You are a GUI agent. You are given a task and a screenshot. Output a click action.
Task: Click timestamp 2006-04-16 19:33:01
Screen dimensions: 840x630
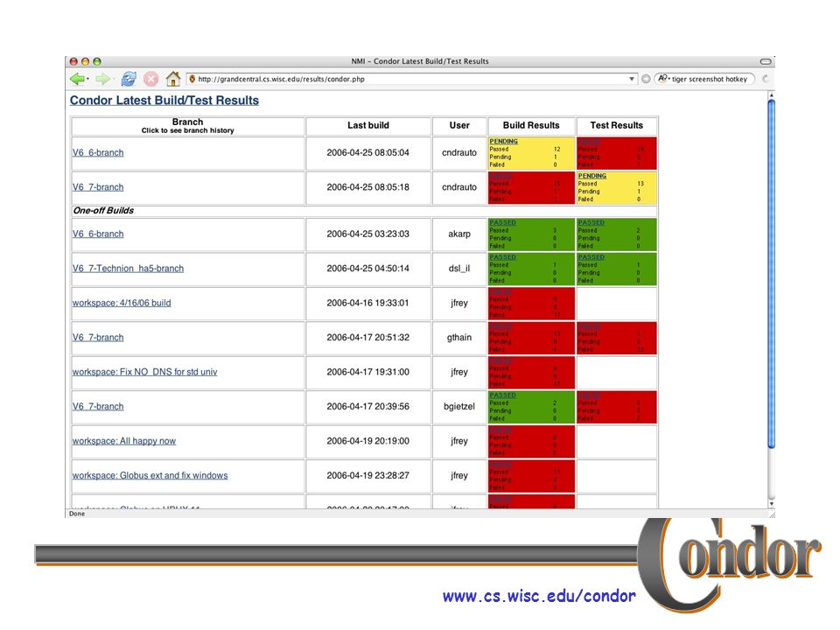pyautogui.click(x=368, y=303)
